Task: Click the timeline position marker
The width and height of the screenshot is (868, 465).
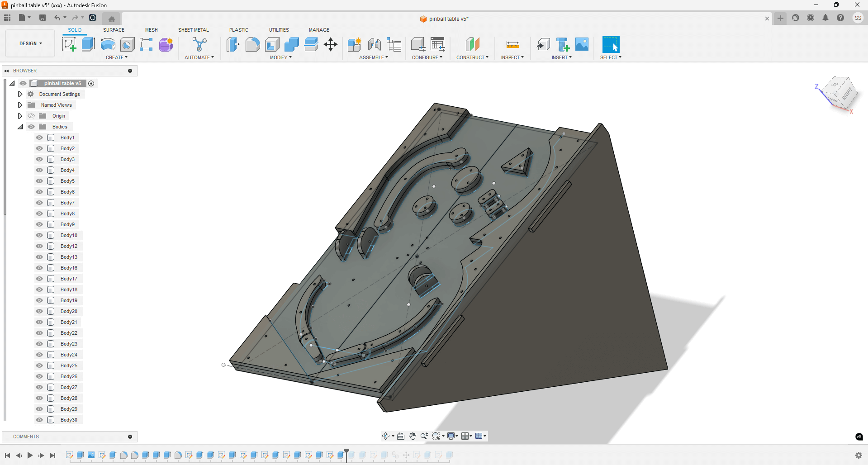Action: pyautogui.click(x=346, y=455)
